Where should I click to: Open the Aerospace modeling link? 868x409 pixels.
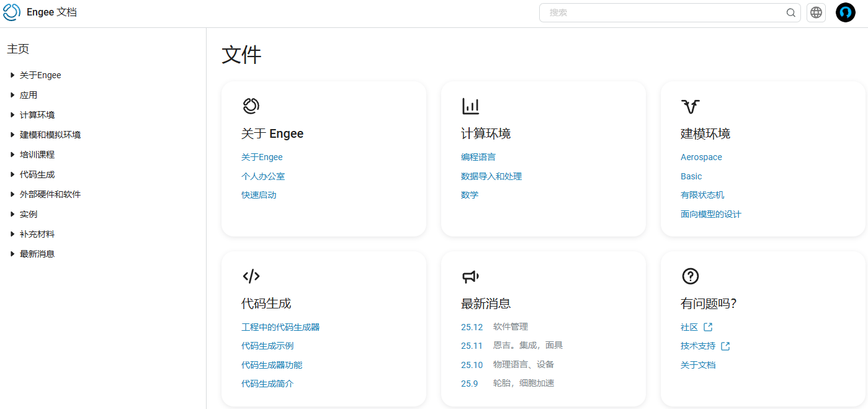pyautogui.click(x=701, y=156)
